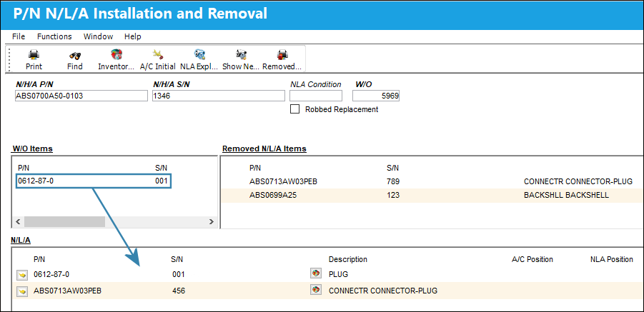Click serial number 789 in Removed Items

(393, 181)
